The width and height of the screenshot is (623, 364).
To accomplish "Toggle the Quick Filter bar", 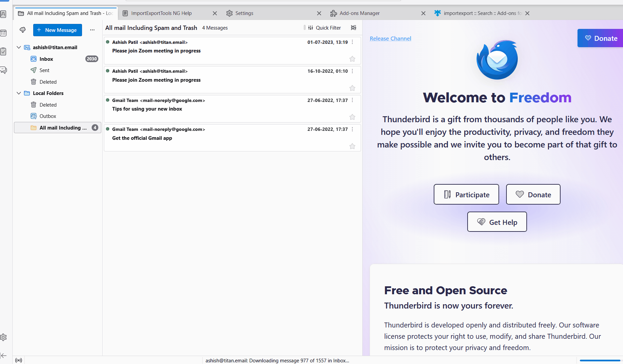I will coord(324,28).
